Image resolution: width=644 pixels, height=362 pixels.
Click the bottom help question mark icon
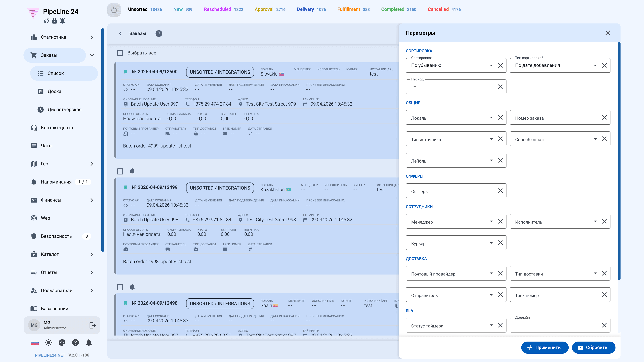[75, 343]
